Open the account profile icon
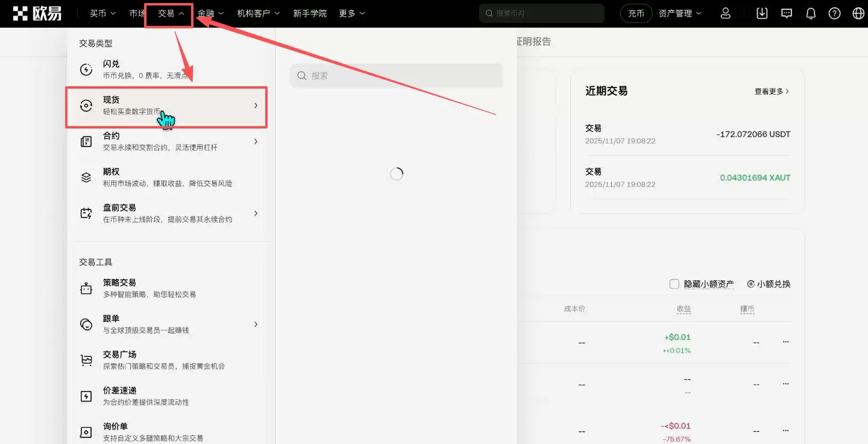The height and width of the screenshot is (444, 868). pos(726,13)
